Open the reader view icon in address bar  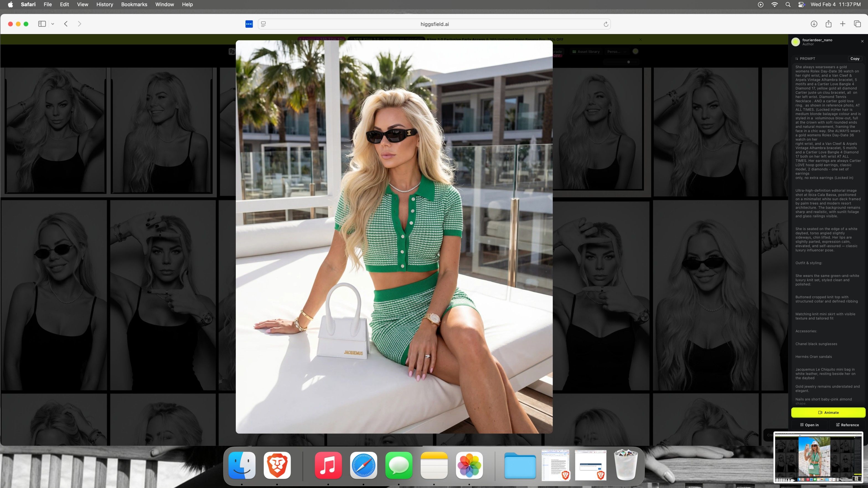pyautogui.click(x=263, y=24)
